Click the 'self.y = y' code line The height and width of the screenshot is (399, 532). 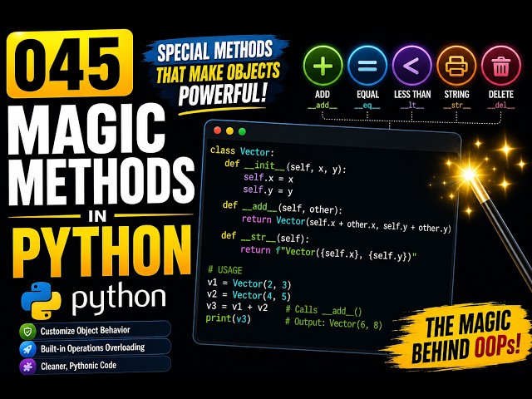point(268,190)
